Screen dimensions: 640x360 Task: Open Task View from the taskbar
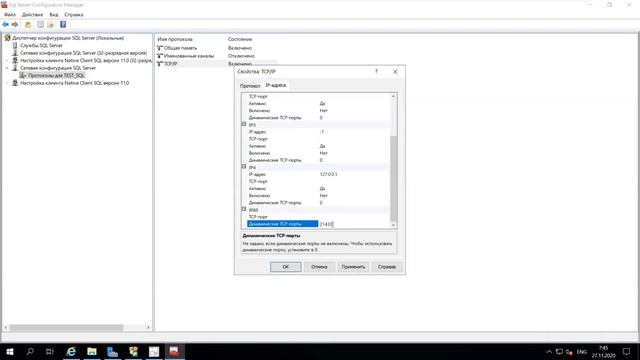pos(50,351)
